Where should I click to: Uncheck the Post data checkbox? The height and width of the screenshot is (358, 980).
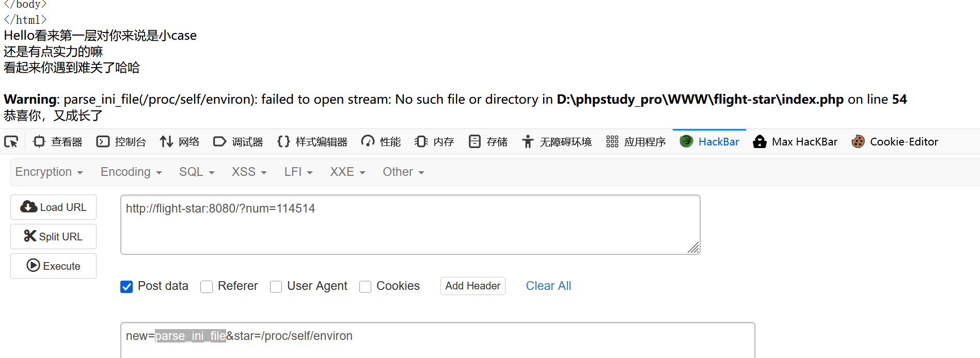[127, 286]
